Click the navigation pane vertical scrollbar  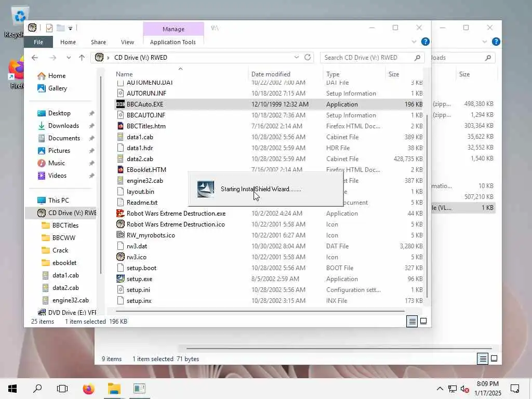(100, 175)
